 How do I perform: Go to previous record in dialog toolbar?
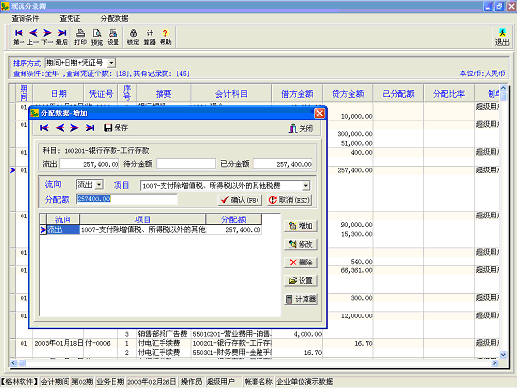click(60, 128)
